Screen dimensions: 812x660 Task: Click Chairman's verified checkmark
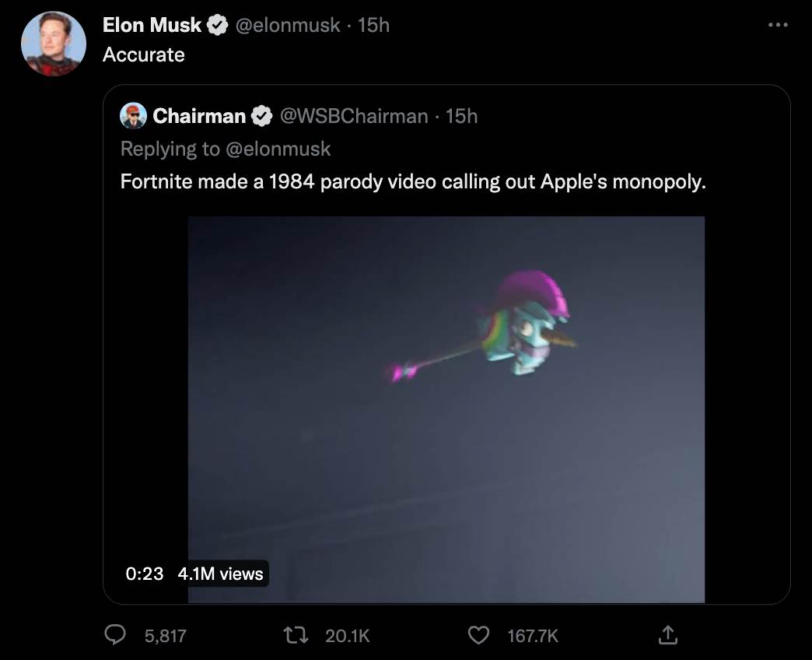click(x=260, y=116)
